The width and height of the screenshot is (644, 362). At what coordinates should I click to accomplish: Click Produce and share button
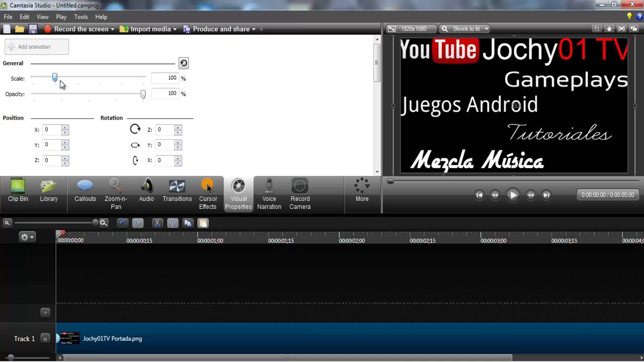tap(216, 29)
